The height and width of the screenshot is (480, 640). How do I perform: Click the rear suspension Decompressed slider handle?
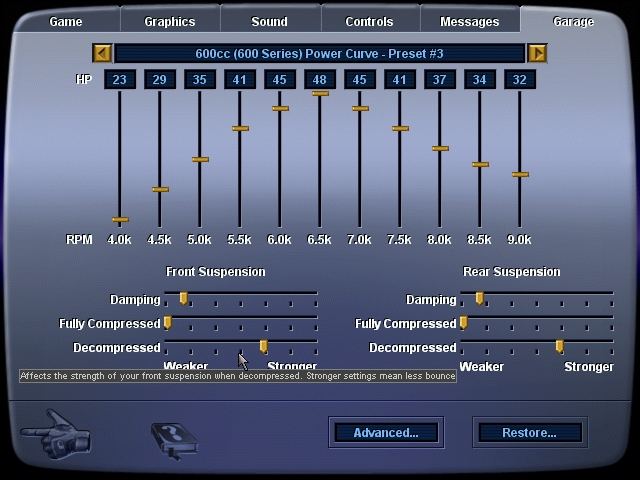click(x=560, y=346)
